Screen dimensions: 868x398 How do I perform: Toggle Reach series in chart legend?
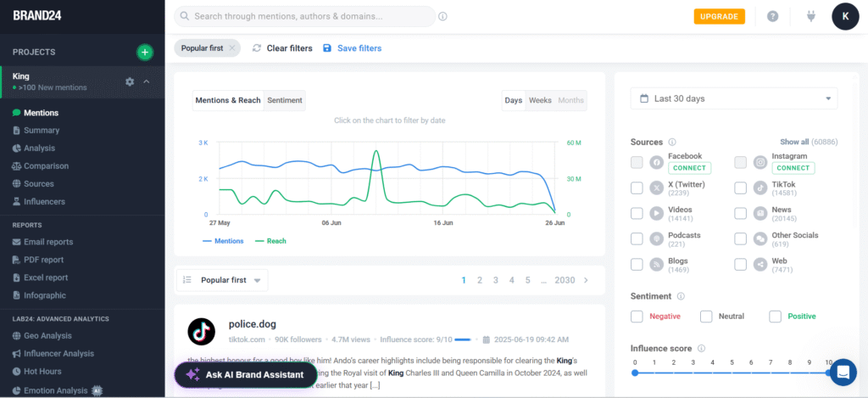pos(270,241)
